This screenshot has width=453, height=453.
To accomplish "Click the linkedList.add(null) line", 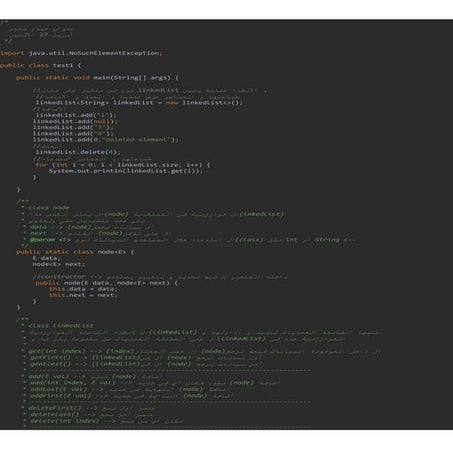I will coord(75,121).
